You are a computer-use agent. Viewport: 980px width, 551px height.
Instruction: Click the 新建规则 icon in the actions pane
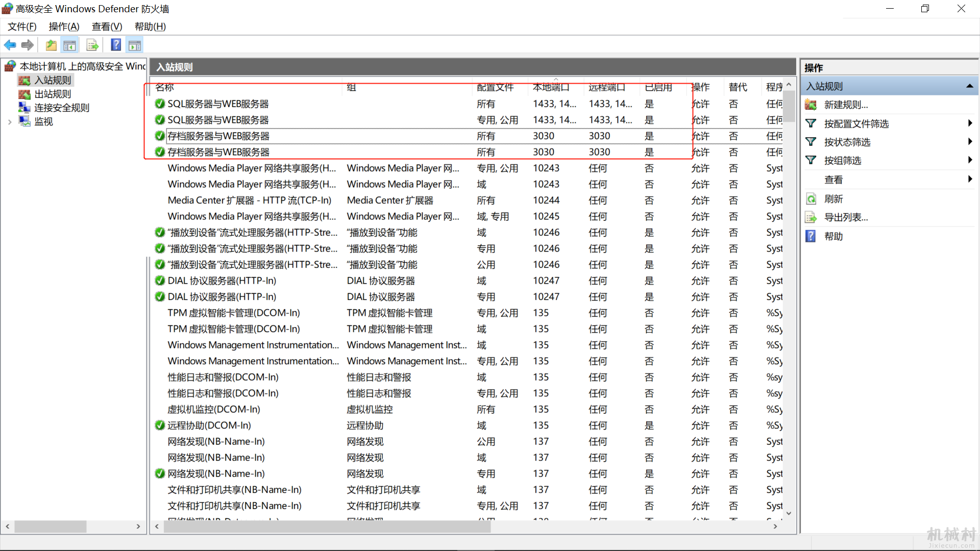pos(811,105)
